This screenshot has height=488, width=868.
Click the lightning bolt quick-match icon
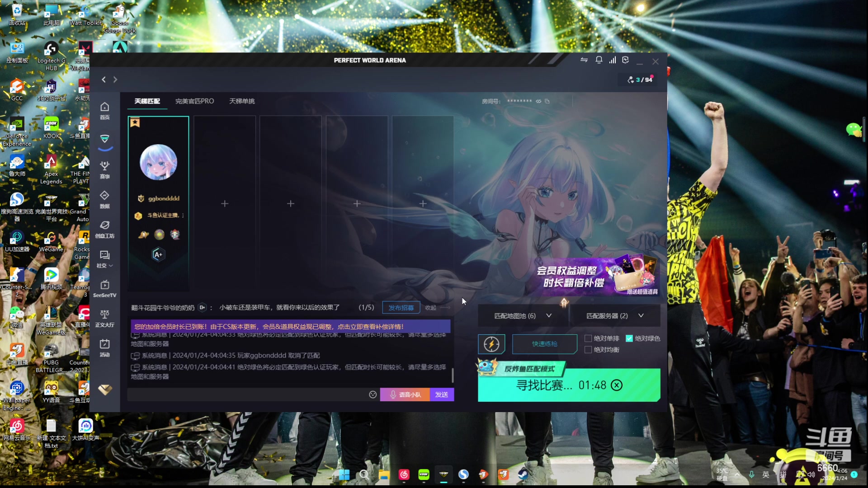(x=491, y=344)
